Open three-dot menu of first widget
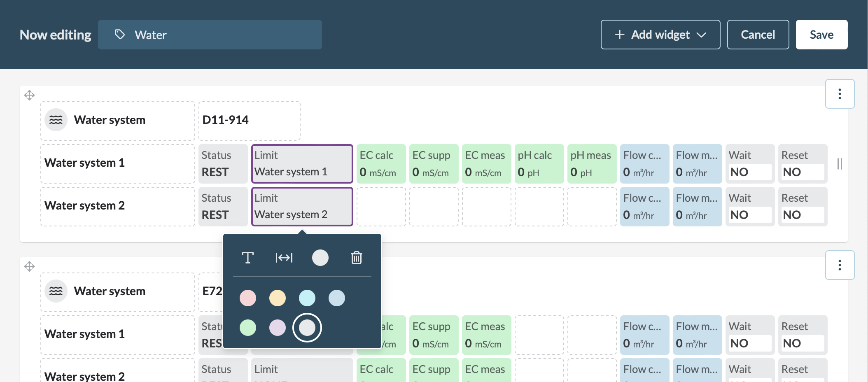Image resolution: width=868 pixels, height=382 pixels. [839, 94]
